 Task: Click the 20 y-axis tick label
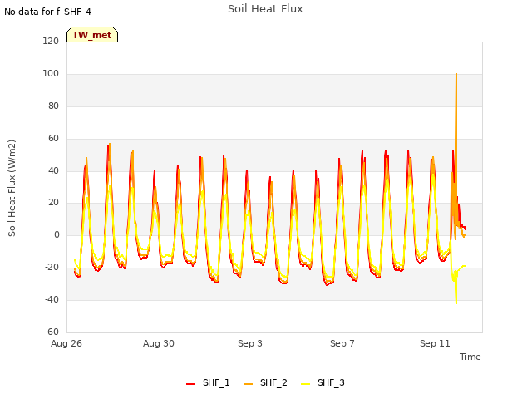pos(53,203)
